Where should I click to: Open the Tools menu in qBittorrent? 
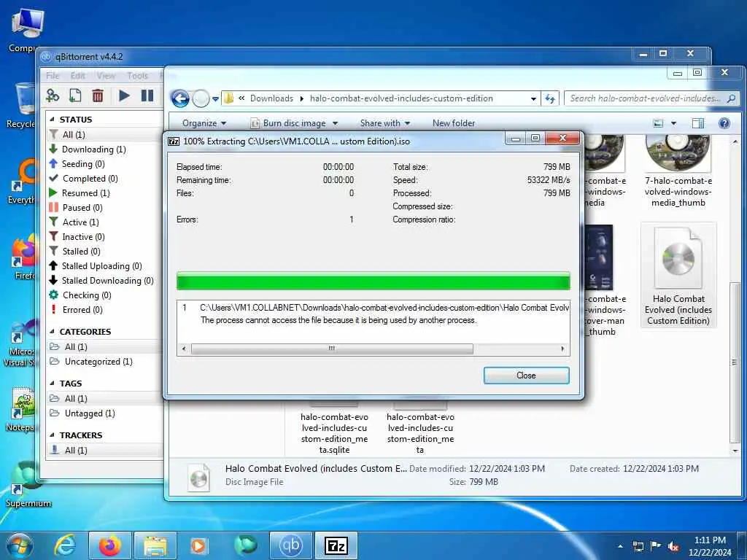pos(138,75)
